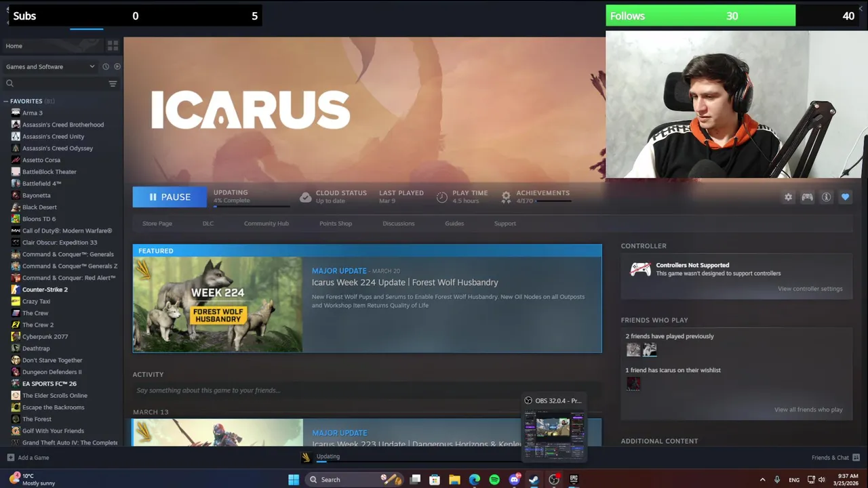This screenshot has width=868, height=488.
Task: Open Epic Games Launcher from the taskbar
Action: [x=574, y=479]
